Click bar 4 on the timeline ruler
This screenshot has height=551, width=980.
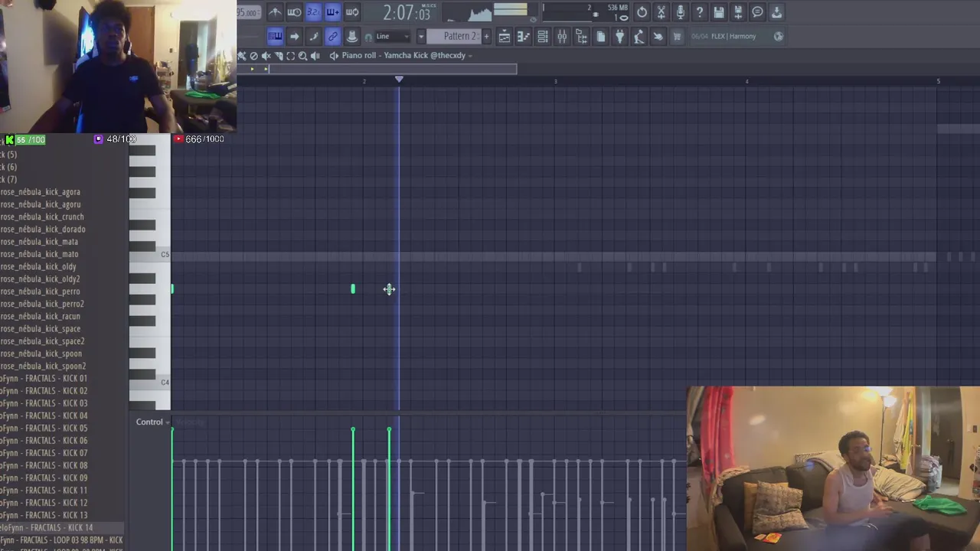[x=746, y=81]
